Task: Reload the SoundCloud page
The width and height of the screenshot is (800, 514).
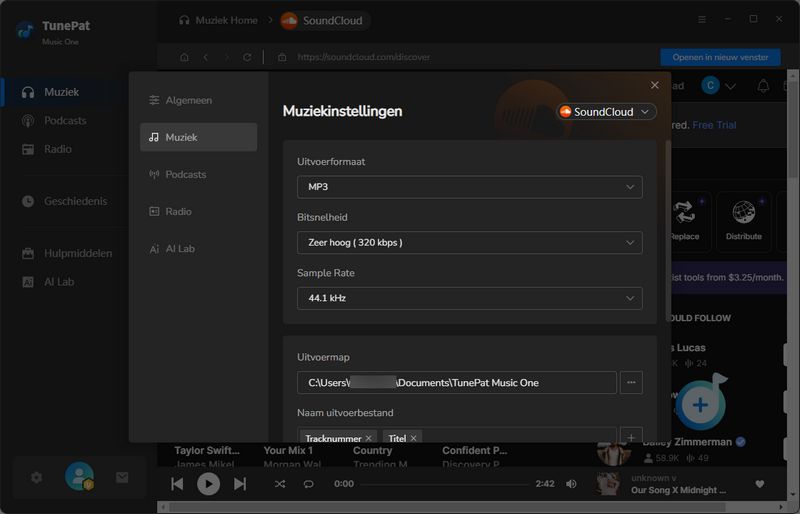Action: (x=247, y=57)
